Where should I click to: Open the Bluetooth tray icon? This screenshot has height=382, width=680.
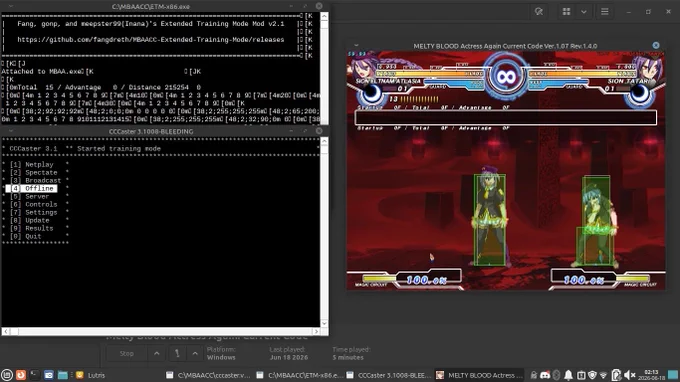[556, 375]
